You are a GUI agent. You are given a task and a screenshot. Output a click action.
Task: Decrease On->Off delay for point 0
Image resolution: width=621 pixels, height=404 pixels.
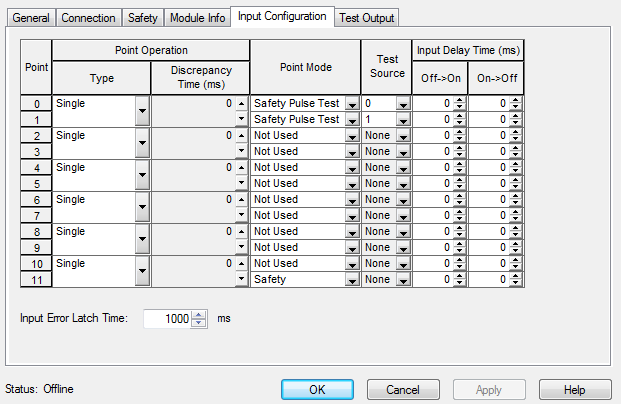515,107
